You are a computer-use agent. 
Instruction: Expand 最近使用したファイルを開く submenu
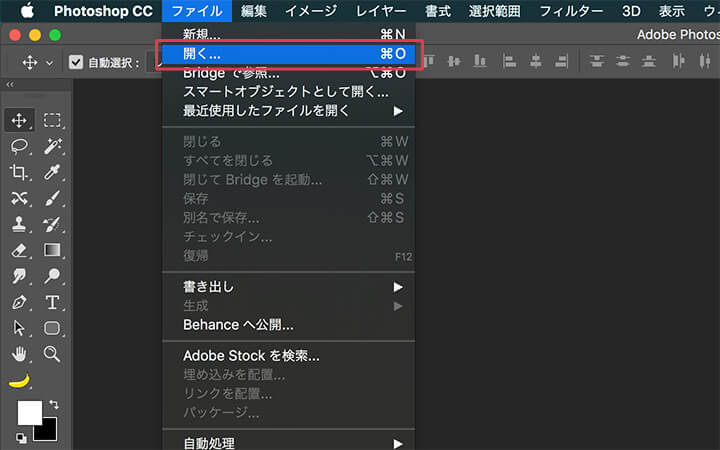(x=289, y=111)
